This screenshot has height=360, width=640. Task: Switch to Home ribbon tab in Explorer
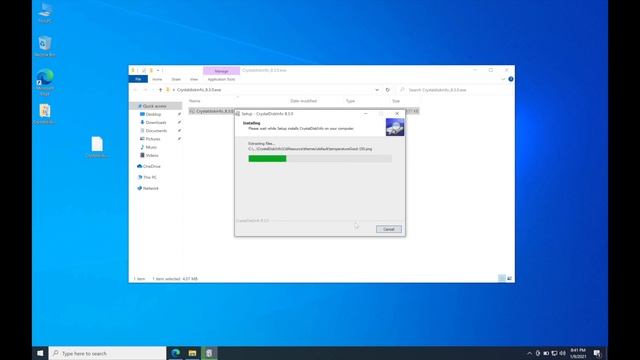click(157, 79)
